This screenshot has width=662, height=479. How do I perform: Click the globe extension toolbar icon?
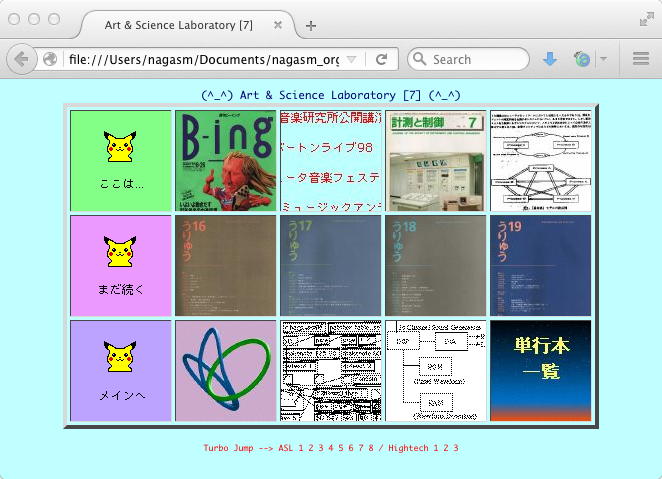point(582,59)
